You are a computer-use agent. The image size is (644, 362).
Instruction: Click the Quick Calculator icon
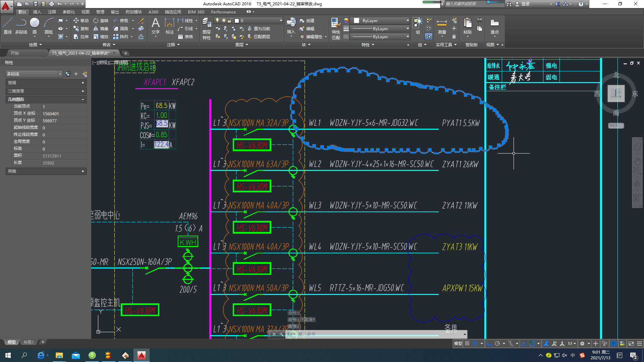(454, 37)
